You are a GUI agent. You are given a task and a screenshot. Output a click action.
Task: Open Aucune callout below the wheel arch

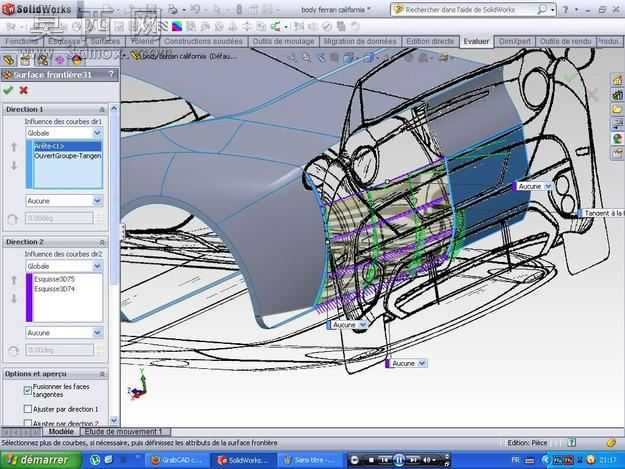click(363, 325)
